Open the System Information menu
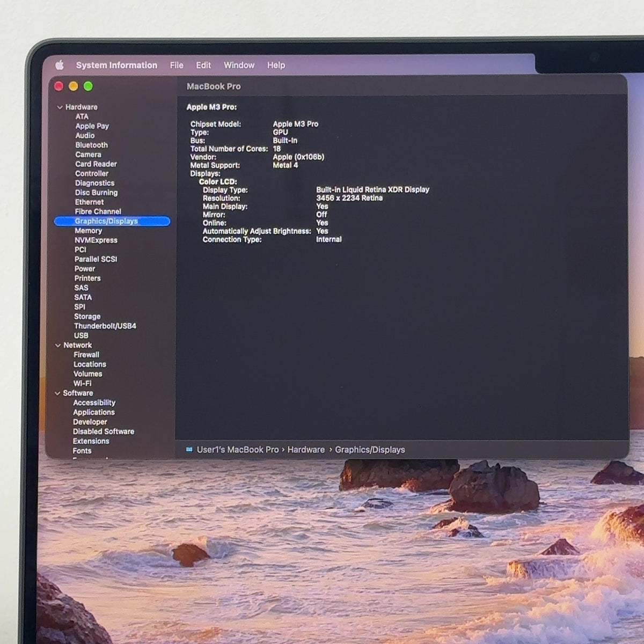Viewport: 644px width, 644px height. click(116, 65)
